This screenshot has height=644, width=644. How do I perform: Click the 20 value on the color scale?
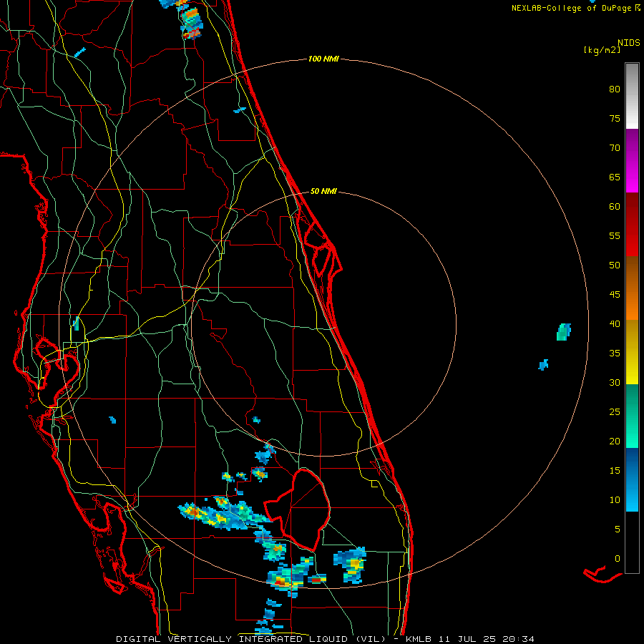(x=615, y=441)
